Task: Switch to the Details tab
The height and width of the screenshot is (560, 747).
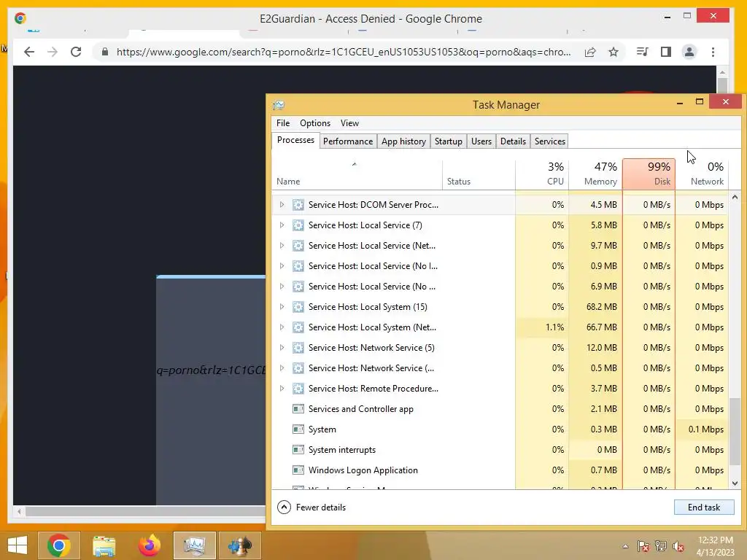Action: point(513,141)
